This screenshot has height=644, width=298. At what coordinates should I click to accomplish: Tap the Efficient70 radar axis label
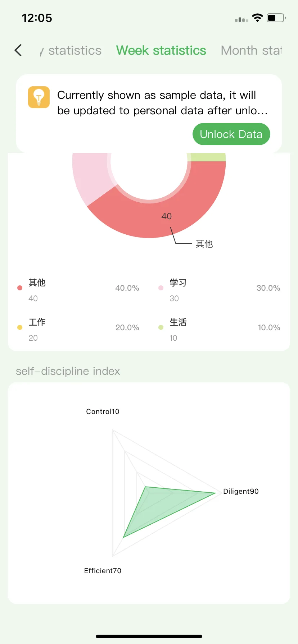pos(103,571)
